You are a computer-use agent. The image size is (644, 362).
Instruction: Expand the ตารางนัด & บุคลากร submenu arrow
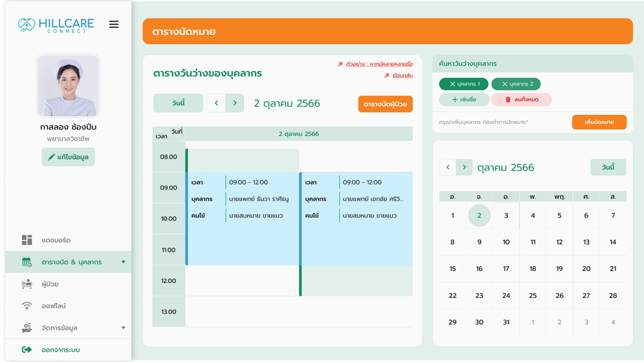coord(123,262)
